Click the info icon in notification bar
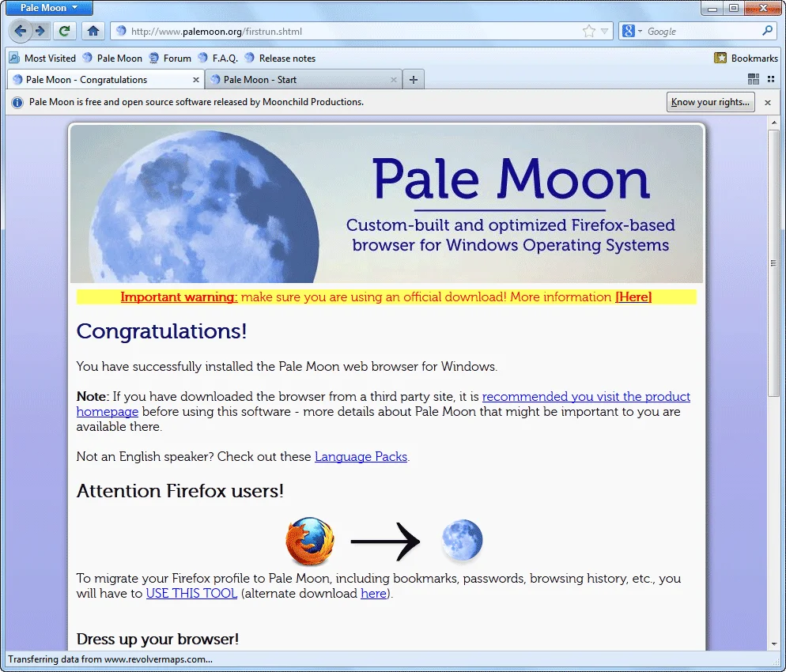Image resolution: width=786 pixels, height=672 pixels. [x=17, y=102]
